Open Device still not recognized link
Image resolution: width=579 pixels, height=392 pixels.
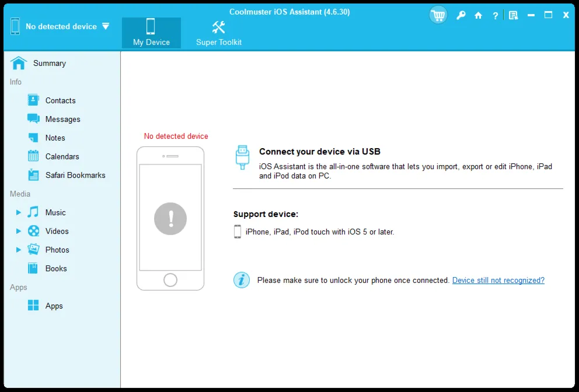coord(498,280)
